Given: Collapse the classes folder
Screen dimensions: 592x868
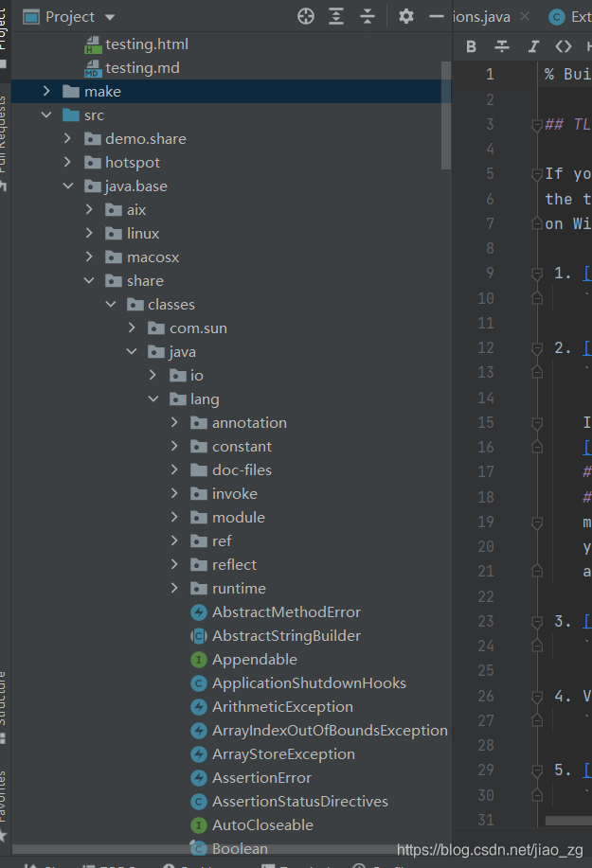Looking at the screenshot, I should tap(111, 305).
